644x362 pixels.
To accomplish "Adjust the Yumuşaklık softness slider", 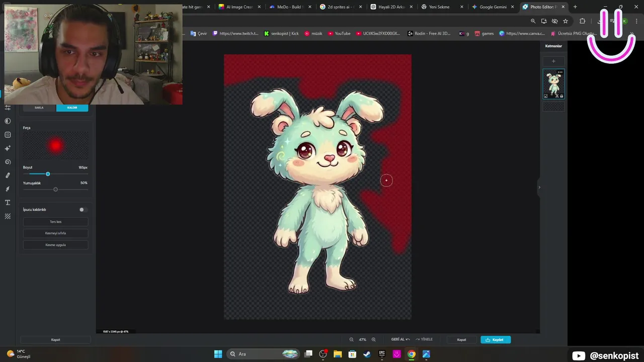I will tap(55, 190).
